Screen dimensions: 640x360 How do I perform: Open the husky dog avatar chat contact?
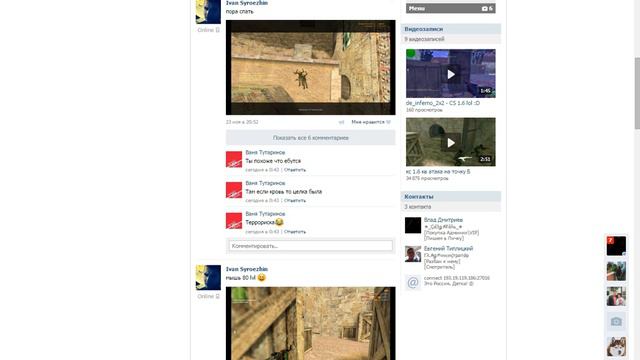pos(616,347)
